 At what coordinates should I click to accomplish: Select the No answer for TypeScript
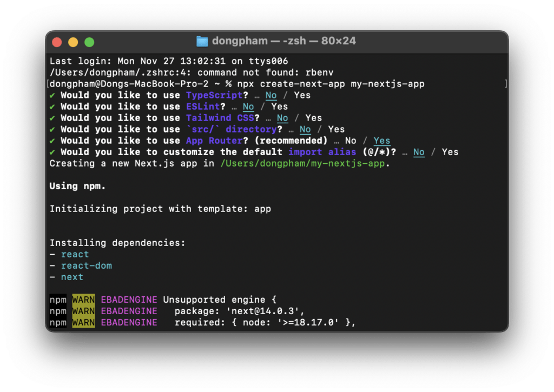pos(271,95)
